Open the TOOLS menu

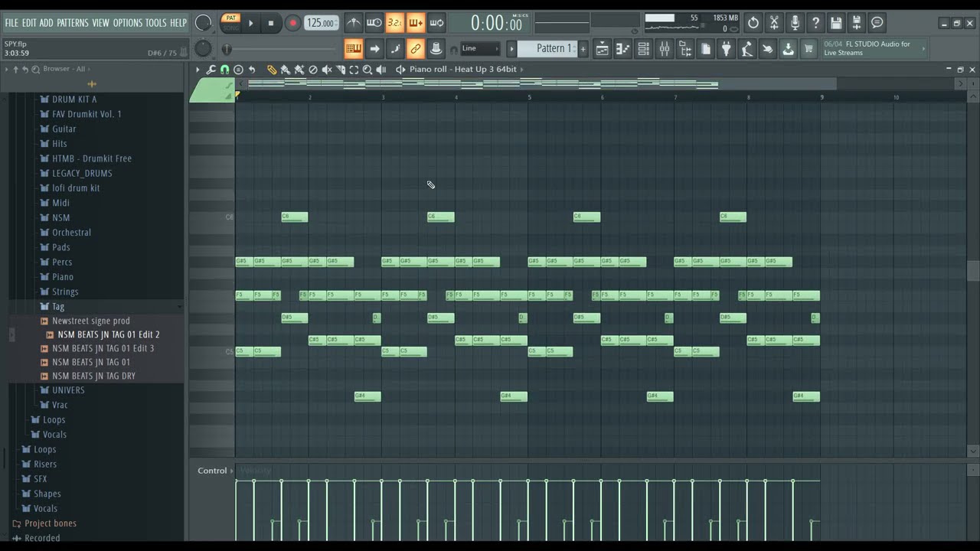(x=155, y=23)
